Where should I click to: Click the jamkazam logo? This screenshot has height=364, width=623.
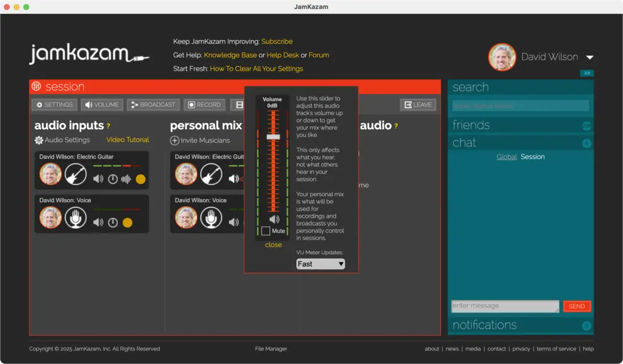pos(89,54)
